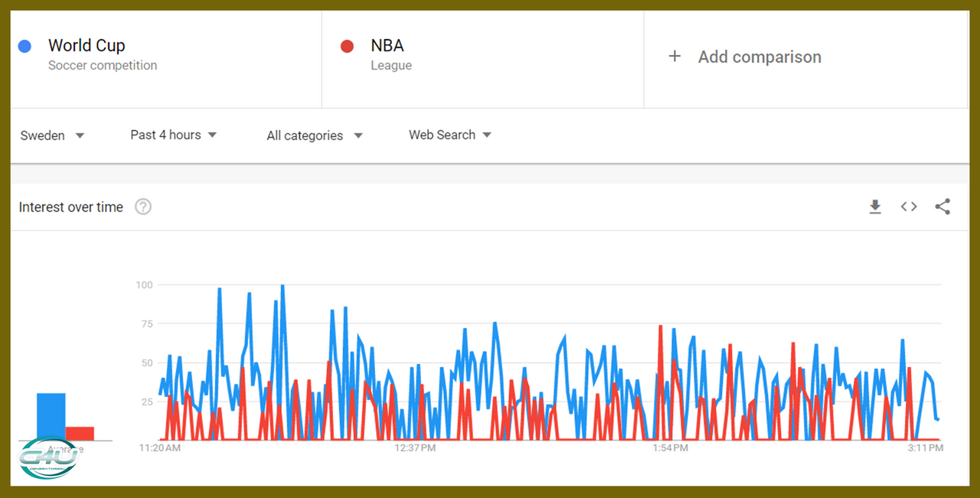Click the 50 y-axis value
Image resolution: width=980 pixels, height=498 pixels.
click(147, 363)
